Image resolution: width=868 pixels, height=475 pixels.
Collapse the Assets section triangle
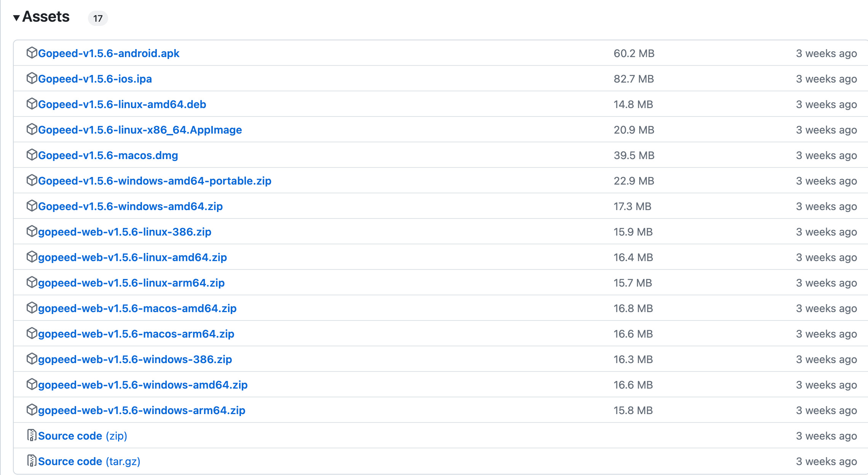point(16,18)
